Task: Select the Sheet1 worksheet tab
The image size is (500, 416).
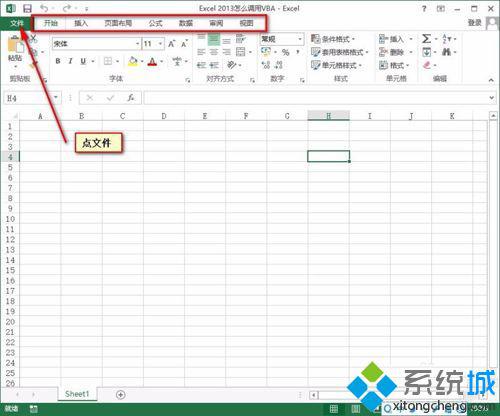Action: tap(77, 394)
